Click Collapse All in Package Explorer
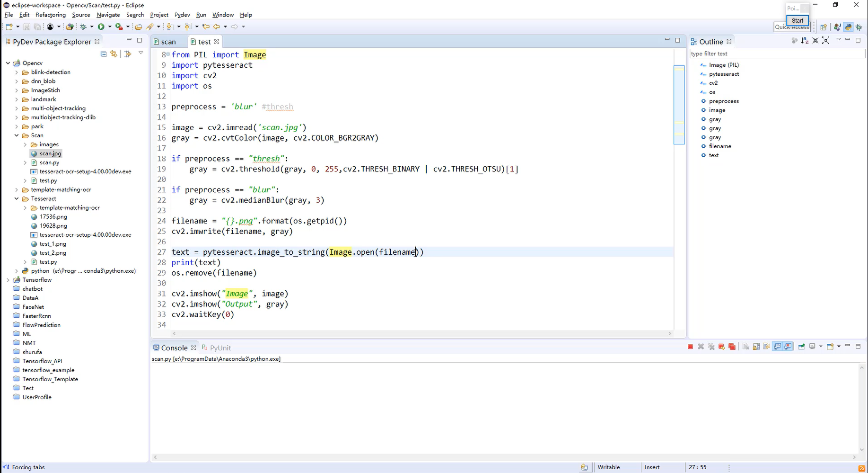Image resolution: width=868 pixels, height=473 pixels. [x=104, y=54]
